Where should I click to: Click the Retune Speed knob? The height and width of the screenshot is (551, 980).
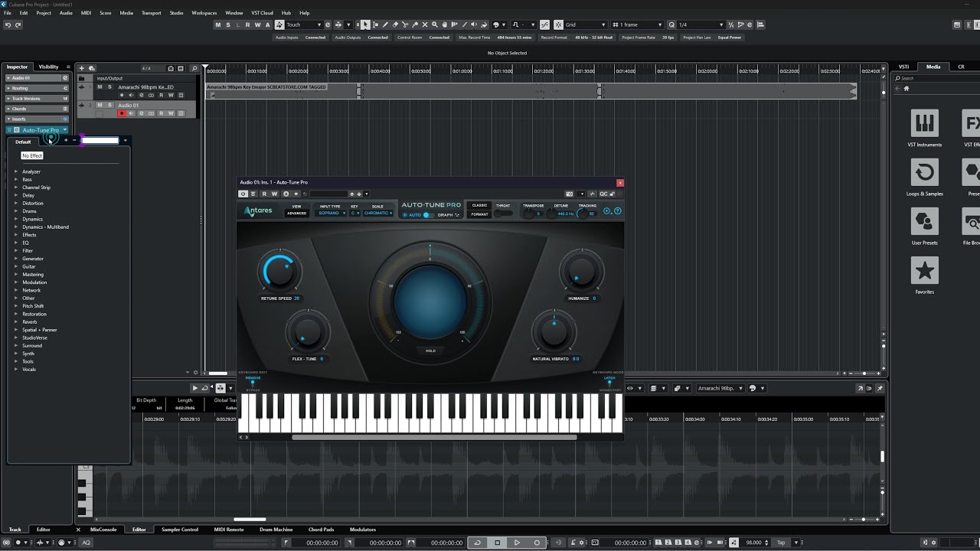(x=280, y=272)
